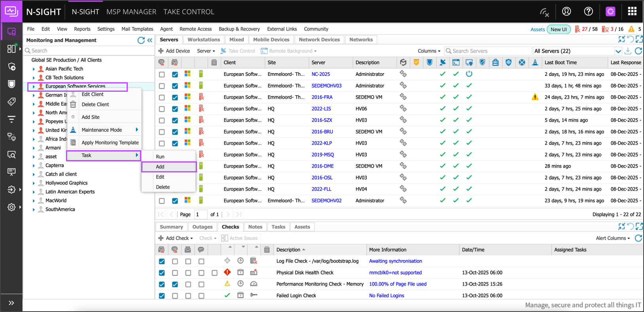The image size is (644, 312).
Task: Select Add in the Task submenu
Action: coord(160,167)
